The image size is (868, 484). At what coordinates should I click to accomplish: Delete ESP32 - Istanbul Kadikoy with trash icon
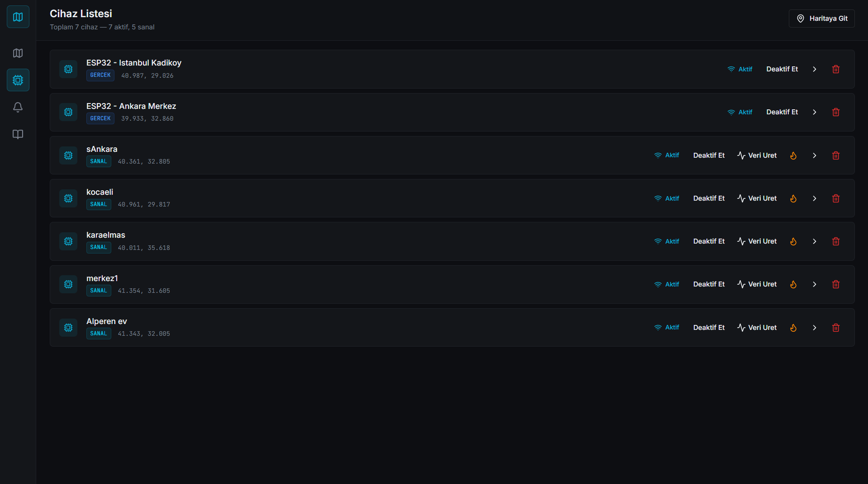pos(835,69)
